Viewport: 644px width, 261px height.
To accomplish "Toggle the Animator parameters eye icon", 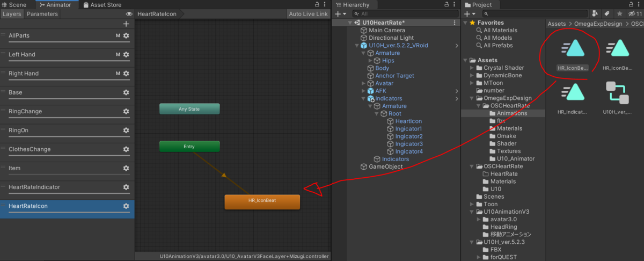I will [129, 14].
